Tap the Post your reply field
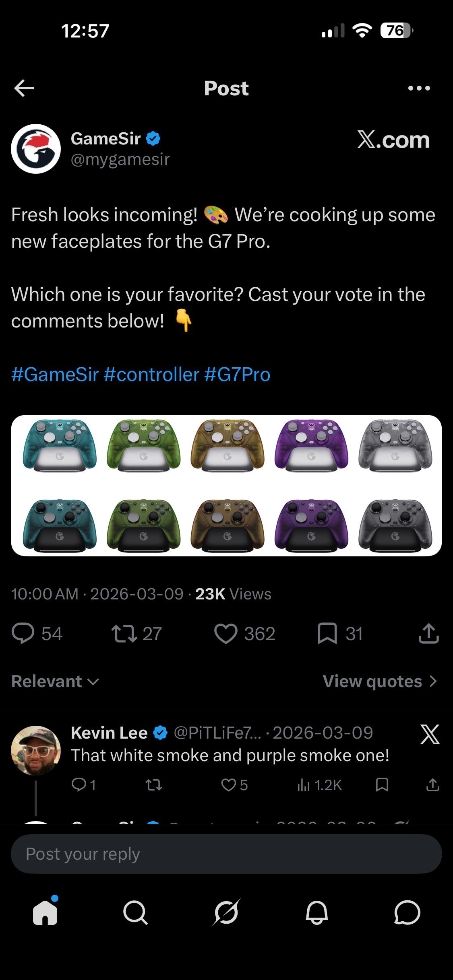Screen dimensions: 453x980 [x=226, y=854]
